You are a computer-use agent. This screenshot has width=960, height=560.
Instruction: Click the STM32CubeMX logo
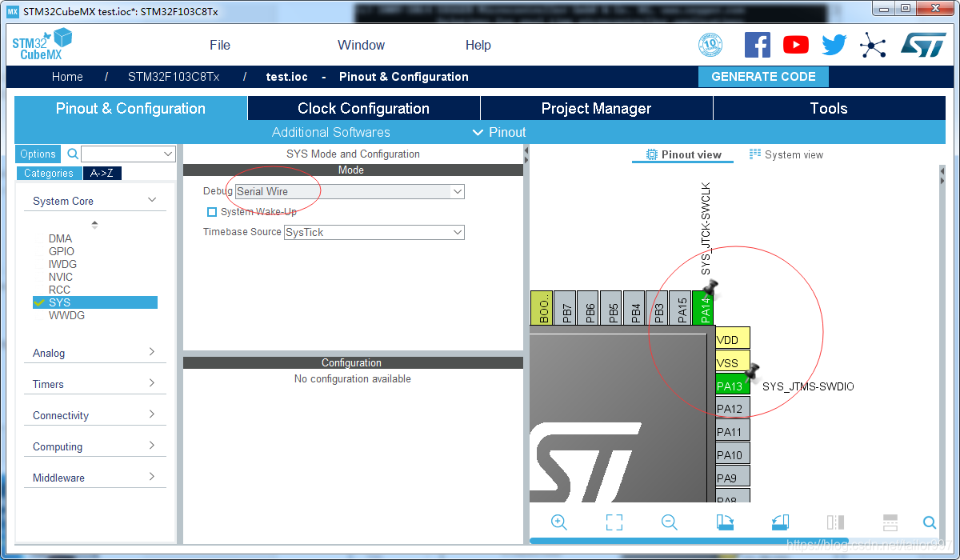pos(42,45)
